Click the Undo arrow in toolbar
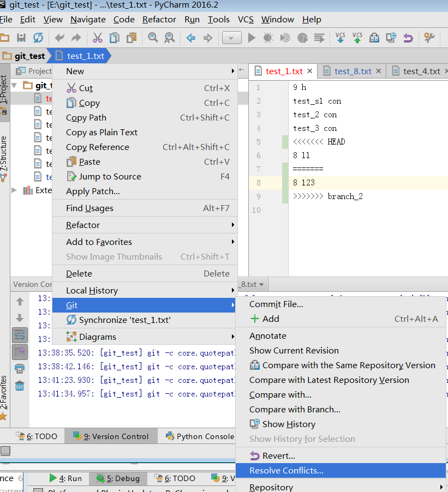 tap(59, 38)
